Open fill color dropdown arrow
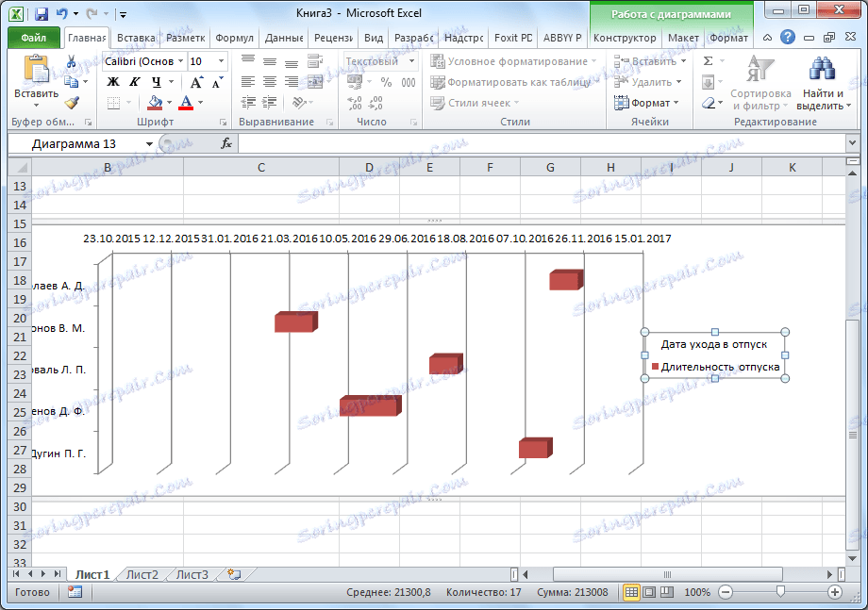The width and height of the screenshot is (868, 610). (169, 103)
